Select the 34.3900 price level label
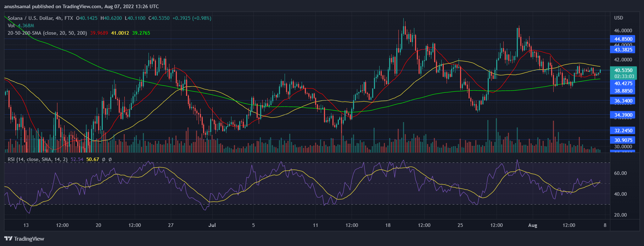The width and height of the screenshot is (644, 246). [x=623, y=115]
